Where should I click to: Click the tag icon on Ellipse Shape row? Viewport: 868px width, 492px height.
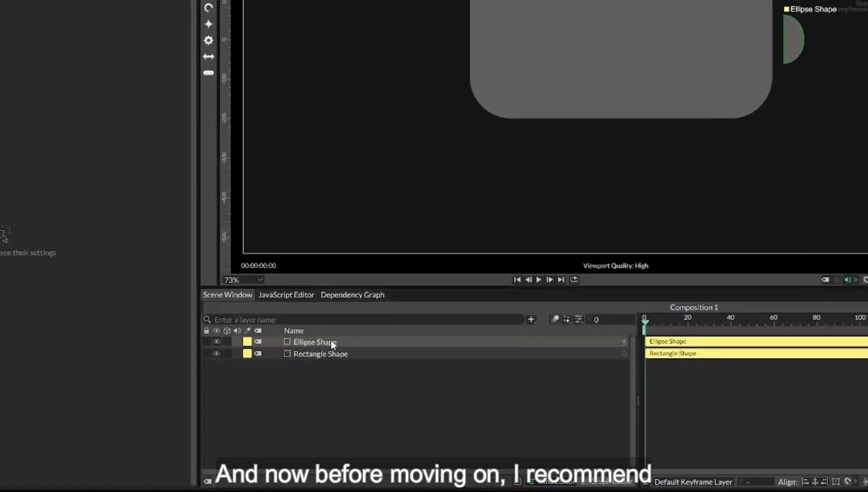click(258, 342)
